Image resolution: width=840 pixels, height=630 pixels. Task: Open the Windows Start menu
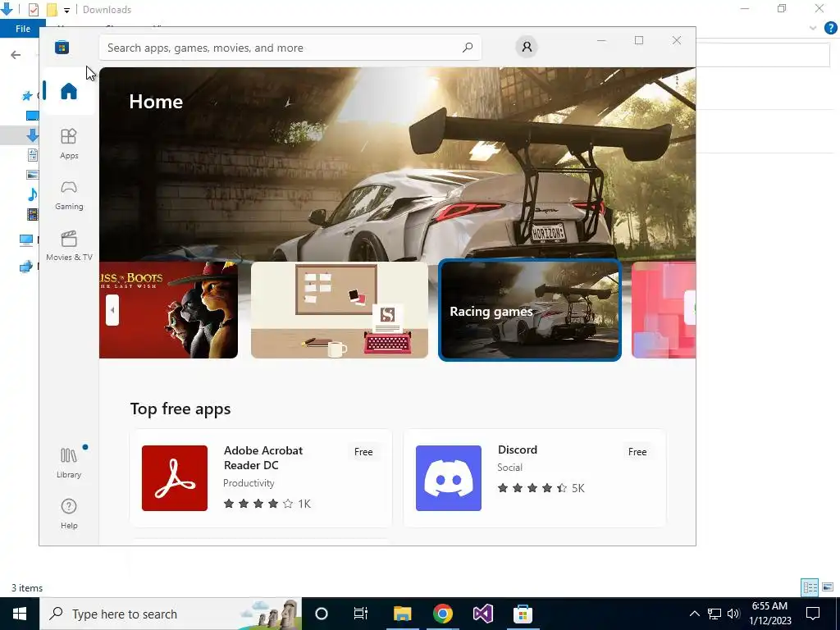tap(20, 614)
